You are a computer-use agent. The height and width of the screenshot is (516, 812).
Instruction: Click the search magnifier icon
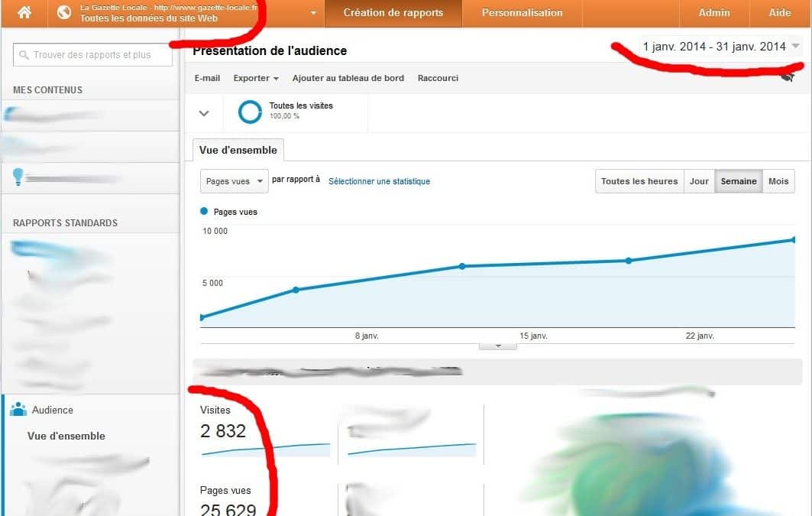pos(24,55)
